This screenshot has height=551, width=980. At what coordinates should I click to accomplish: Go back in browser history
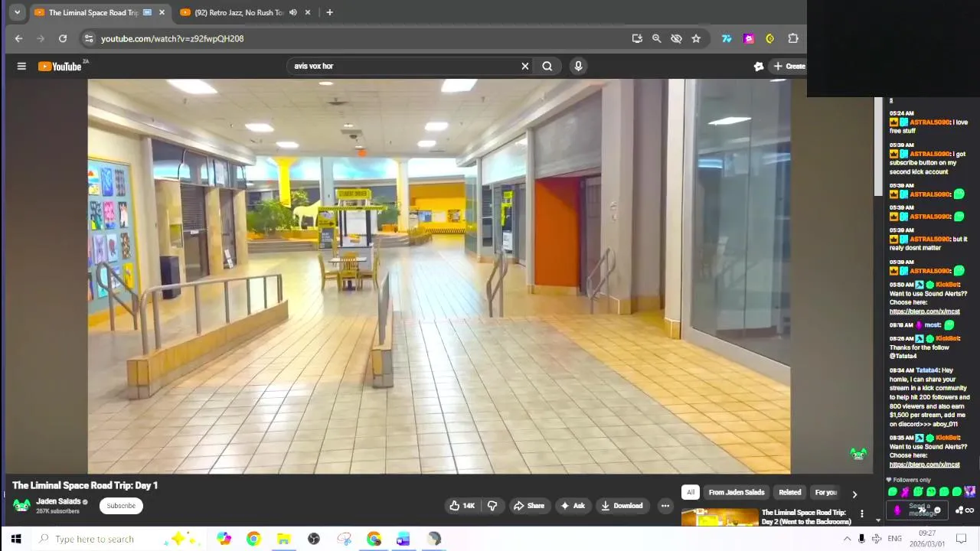click(18, 38)
